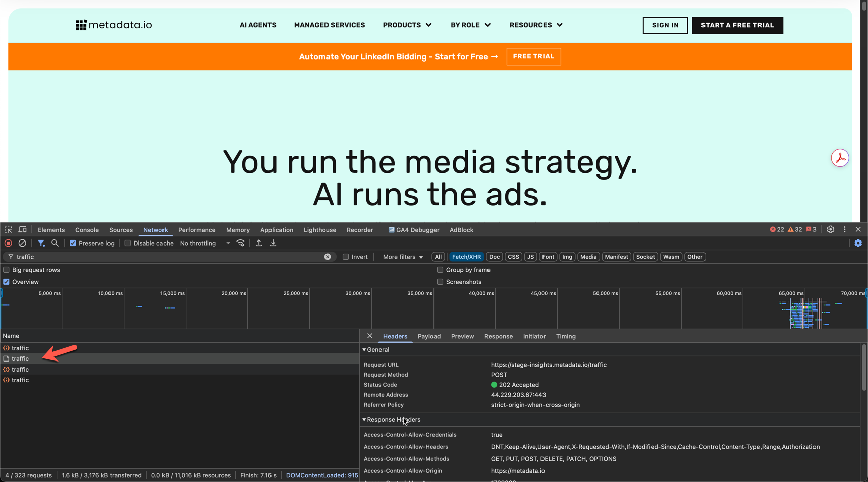Screen dimensions: 868x482
Task: Expand the More filters dropdown
Action: pos(403,257)
